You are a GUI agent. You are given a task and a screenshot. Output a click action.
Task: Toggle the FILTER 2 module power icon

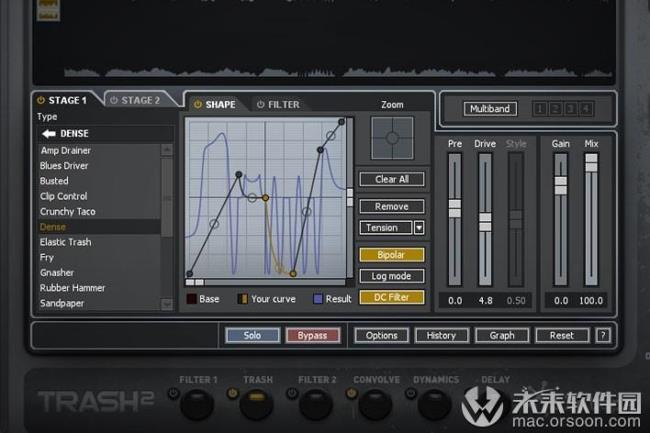[292, 393]
